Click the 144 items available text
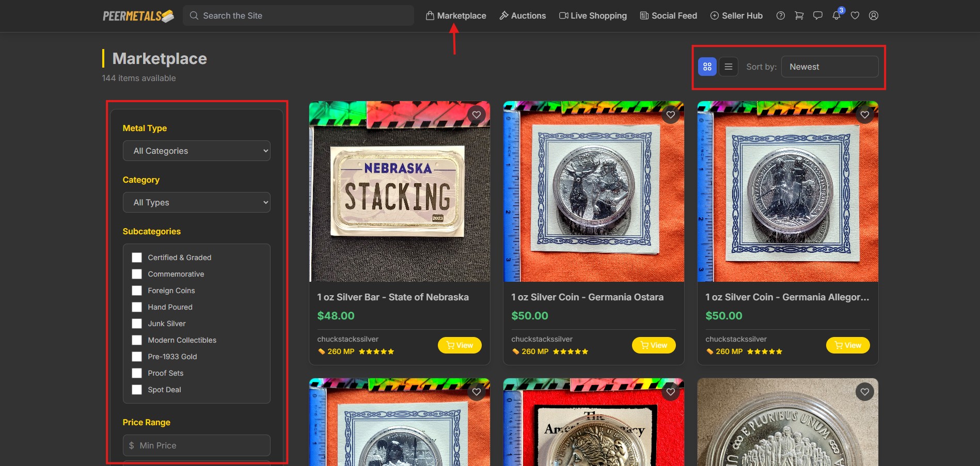 coord(139,78)
